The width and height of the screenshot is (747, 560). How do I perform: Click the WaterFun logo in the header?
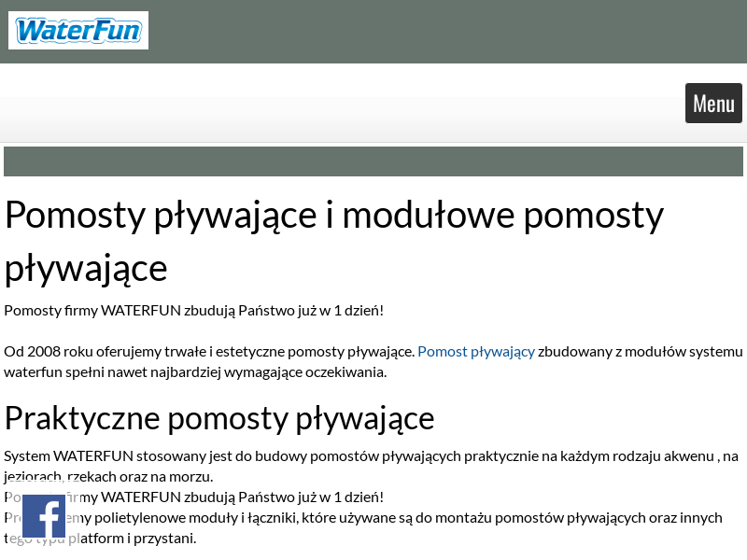78,31
